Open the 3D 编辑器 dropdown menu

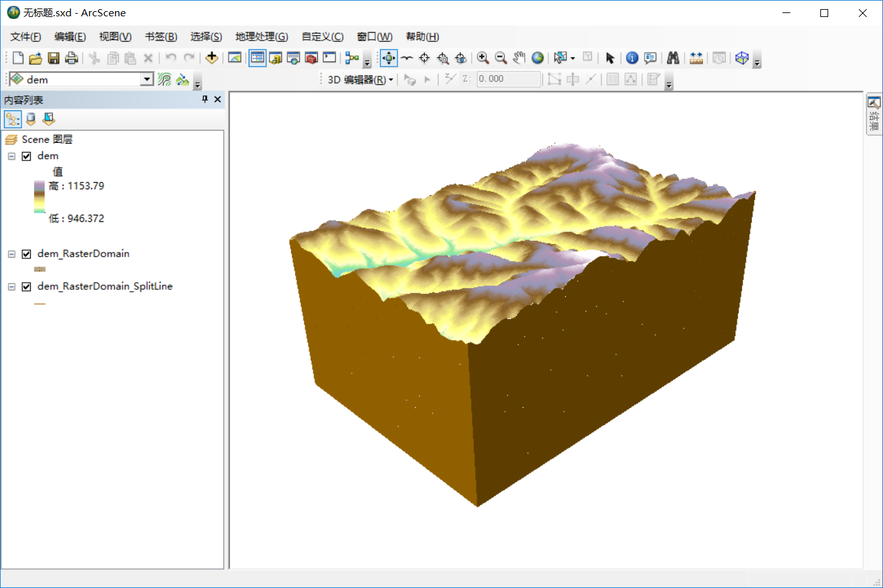point(360,80)
